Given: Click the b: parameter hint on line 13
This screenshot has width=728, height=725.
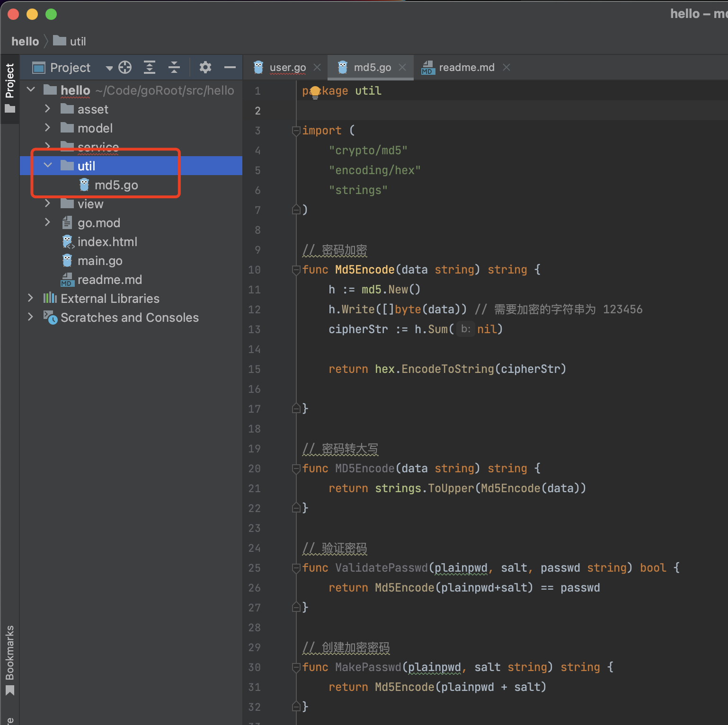Looking at the screenshot, I should coord(466,329).
